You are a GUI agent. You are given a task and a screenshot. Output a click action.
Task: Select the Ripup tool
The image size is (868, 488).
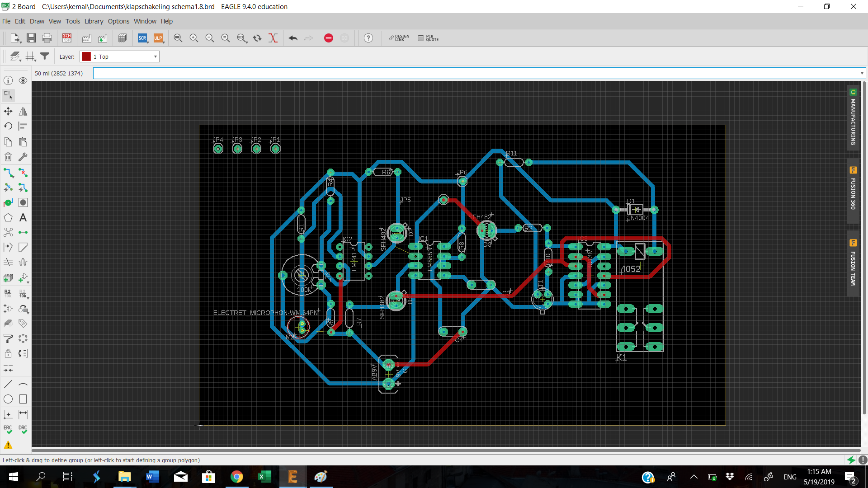(x=23, y=173)
